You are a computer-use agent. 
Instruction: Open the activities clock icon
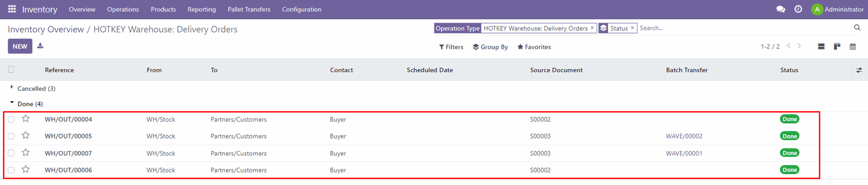point(798,9)
